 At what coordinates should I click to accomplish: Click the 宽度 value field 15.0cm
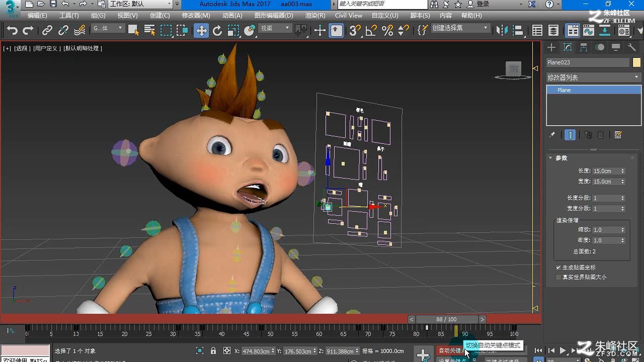pyautogui.click(x=606, y=182)
